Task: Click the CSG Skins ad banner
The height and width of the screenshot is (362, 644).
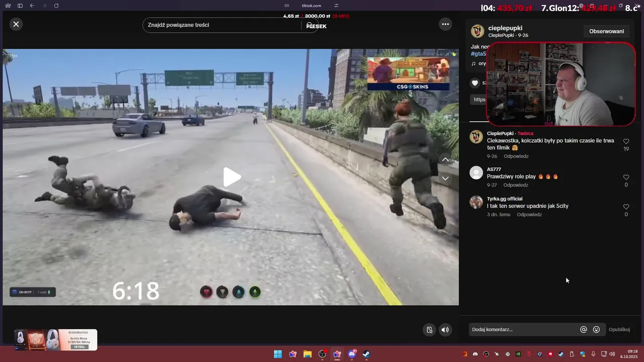Action: tap(408, 73)
